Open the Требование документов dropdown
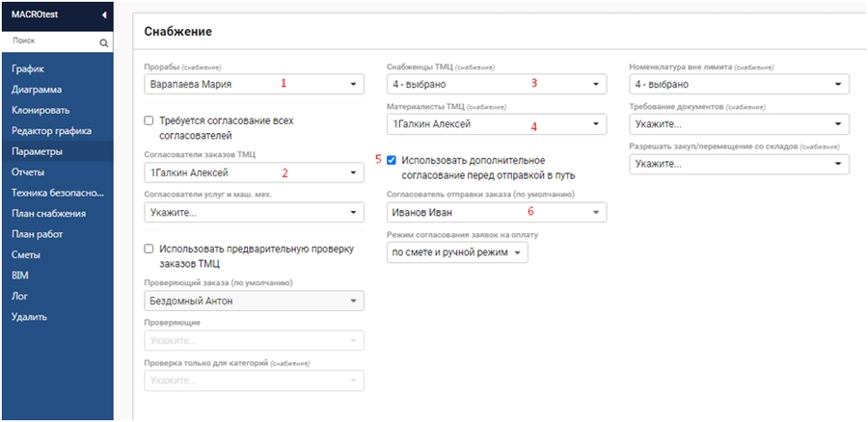 739,124
